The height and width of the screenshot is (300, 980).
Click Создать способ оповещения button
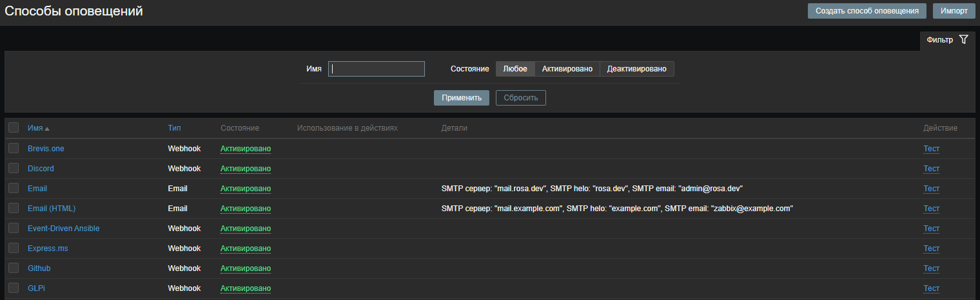pos(867,11)
